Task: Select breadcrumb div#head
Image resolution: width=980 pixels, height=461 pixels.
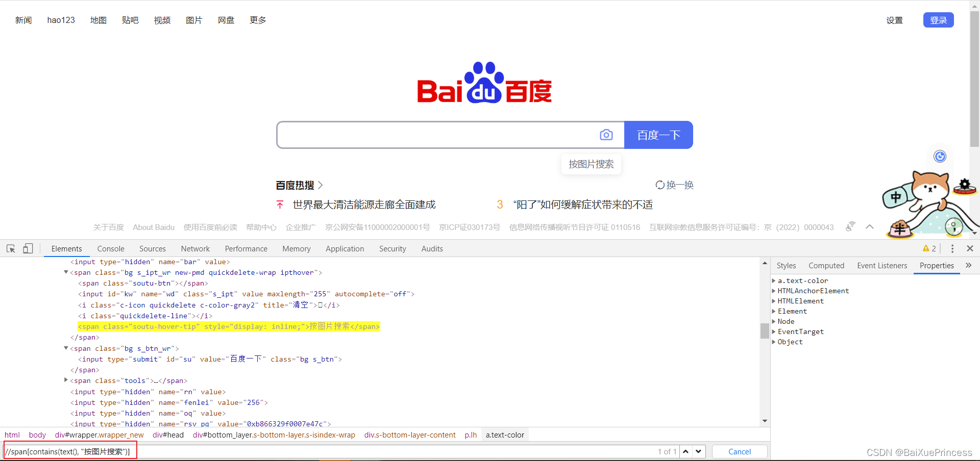Action: coord(168,435)
